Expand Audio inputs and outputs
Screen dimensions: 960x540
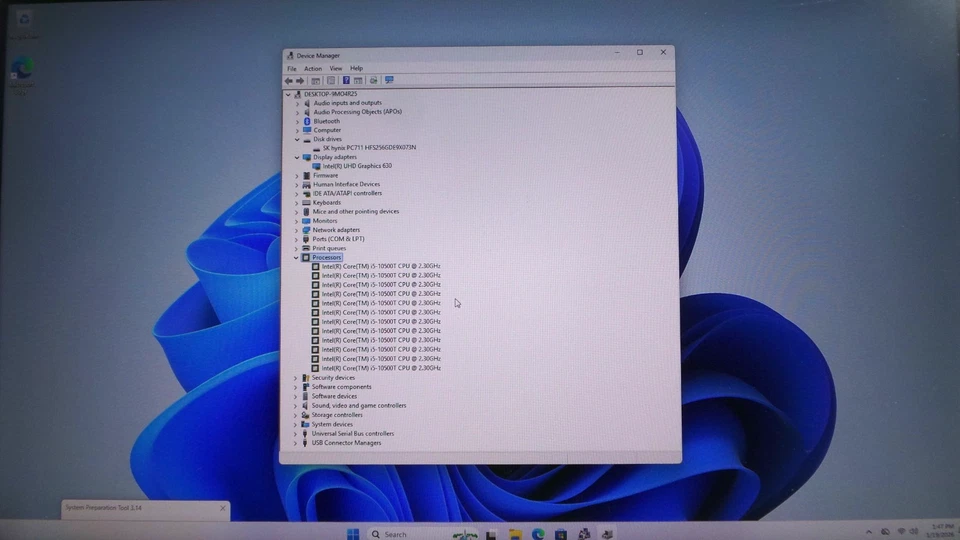298,103
